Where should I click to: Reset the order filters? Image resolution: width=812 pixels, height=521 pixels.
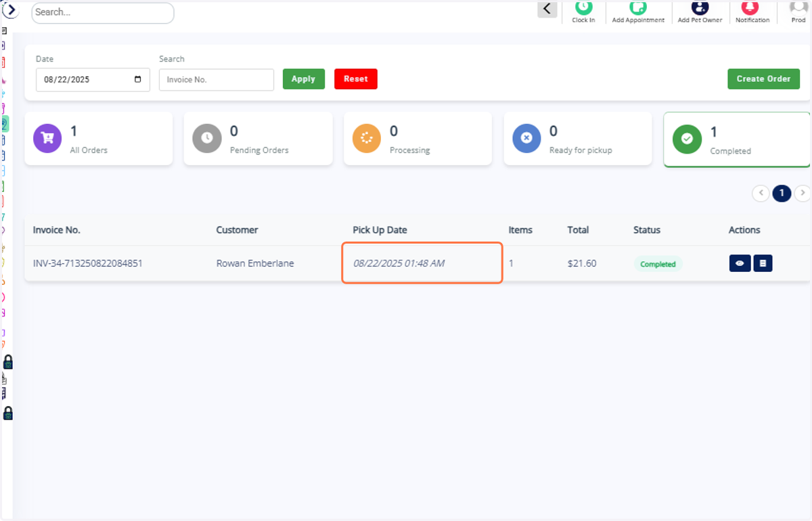coord(356,79)
